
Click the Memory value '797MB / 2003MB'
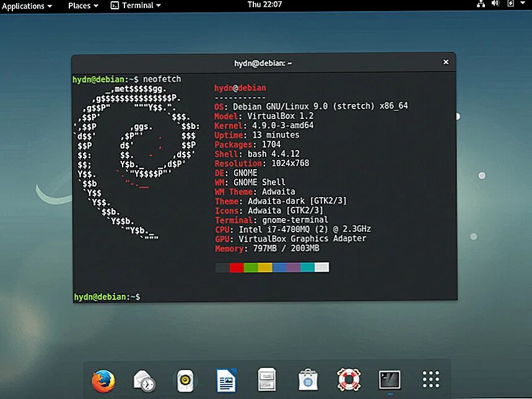pos(286,248)
